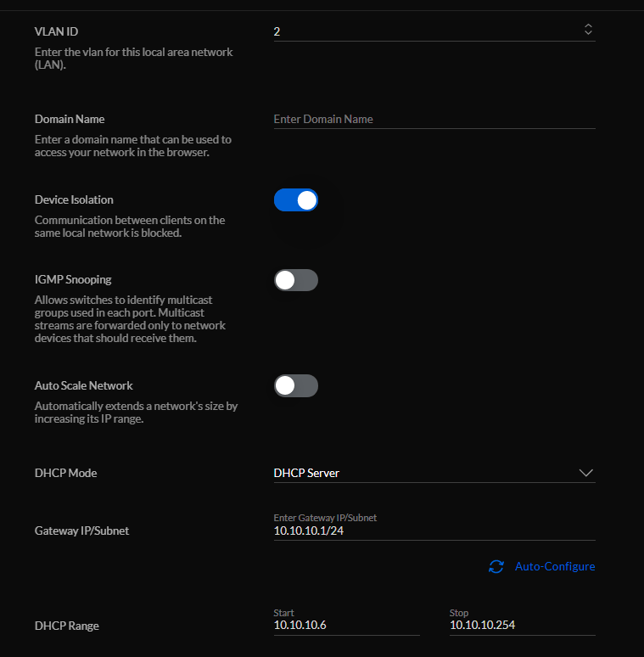Click the Auto-Configure refresh icon
644x657 pixels.
[x=496, y=566]
